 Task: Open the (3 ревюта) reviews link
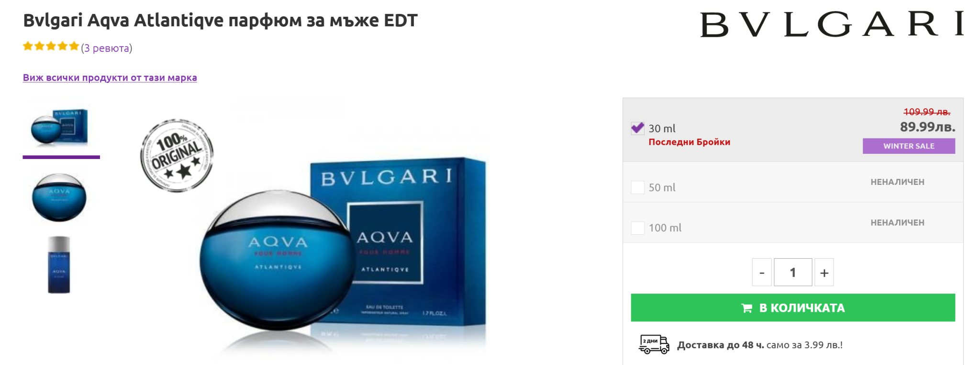click(x=107, y=48)
